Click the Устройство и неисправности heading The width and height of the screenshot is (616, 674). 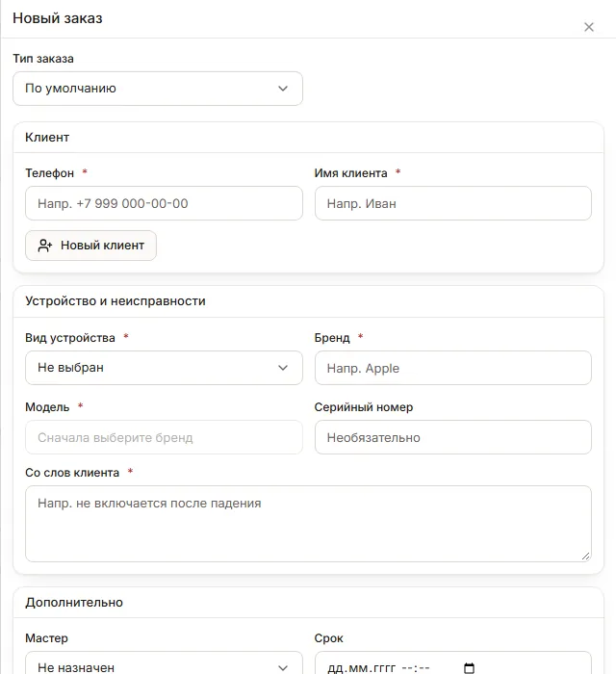pyautogui.click(x=115, y=300)
